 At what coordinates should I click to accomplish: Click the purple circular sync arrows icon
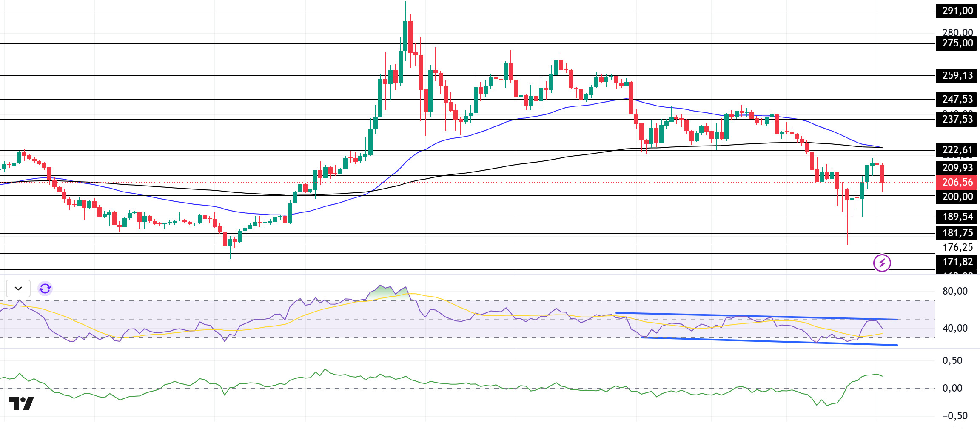point(45,289)
